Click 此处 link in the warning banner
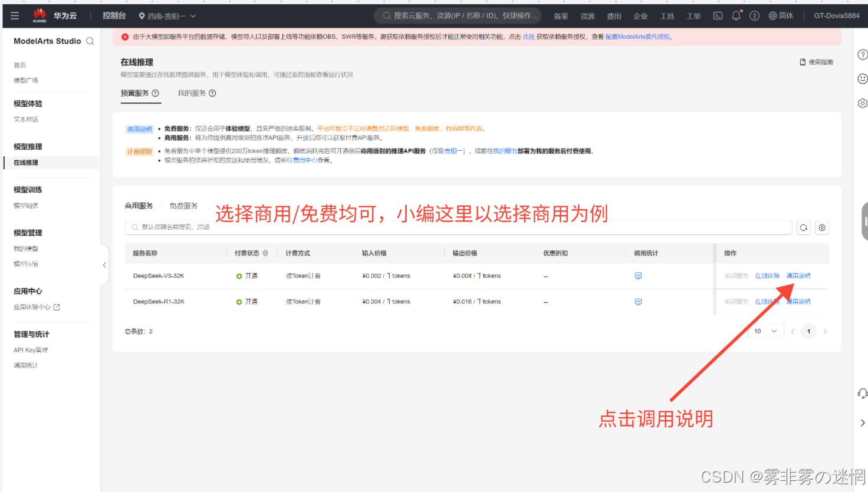Image resolution: width=868 pixels, height=492 pixels. click(x=528, y=37)
